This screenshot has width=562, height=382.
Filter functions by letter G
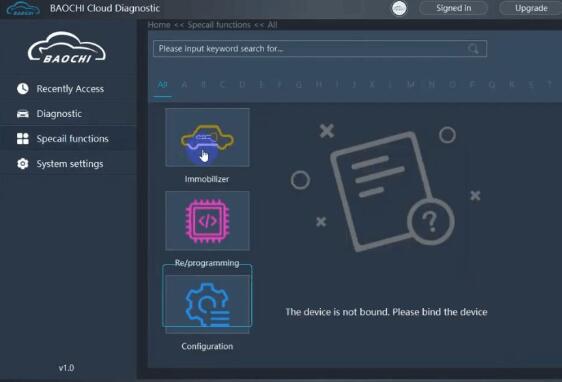(x=299, y=85)
